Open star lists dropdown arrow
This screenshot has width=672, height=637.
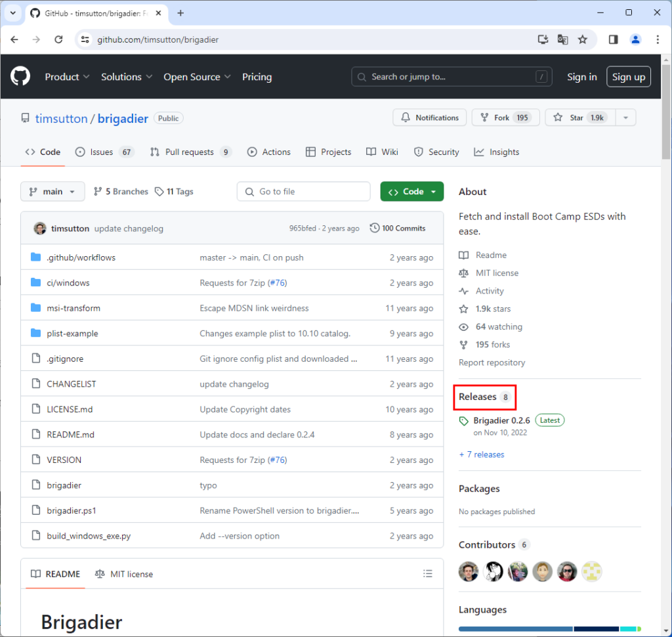click(625, 118)
